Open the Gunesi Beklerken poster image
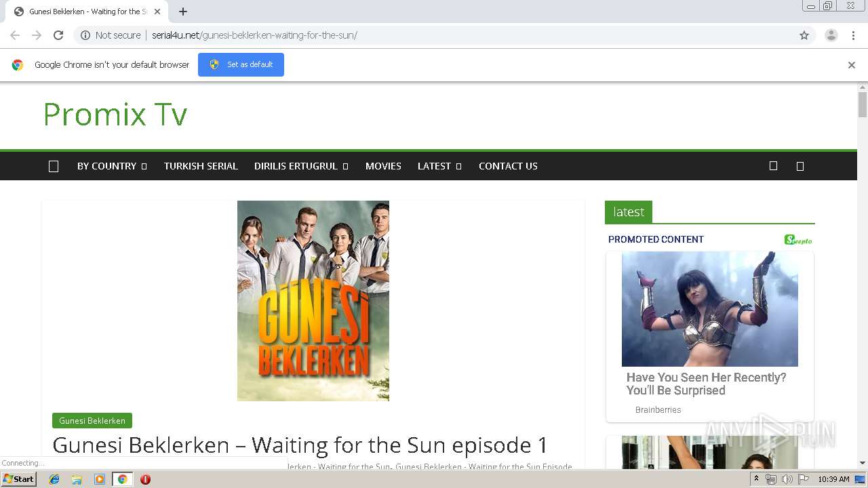The width and height of the screenshot is (868, 488). click(x=313, y=301)
